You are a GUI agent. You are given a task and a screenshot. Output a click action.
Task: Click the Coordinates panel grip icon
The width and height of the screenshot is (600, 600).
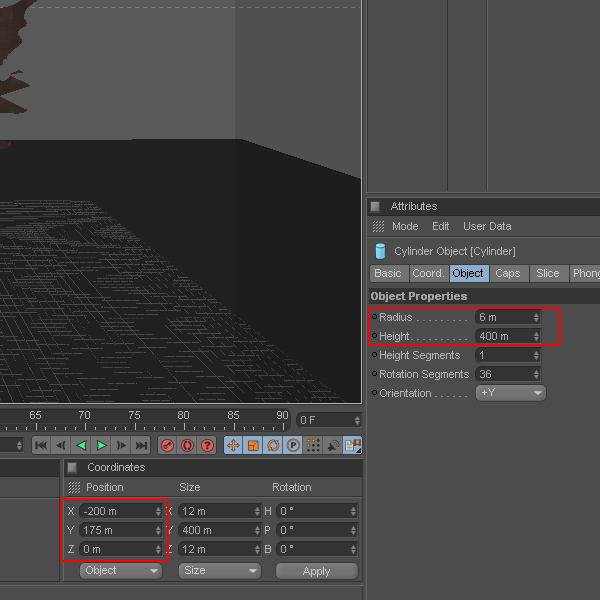[x=72, y=467]
